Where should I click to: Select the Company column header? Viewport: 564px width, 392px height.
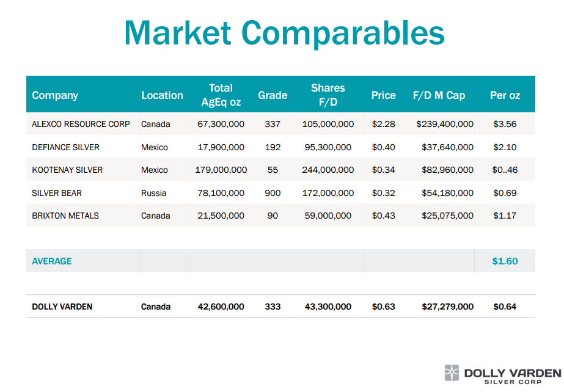[55, 95]
